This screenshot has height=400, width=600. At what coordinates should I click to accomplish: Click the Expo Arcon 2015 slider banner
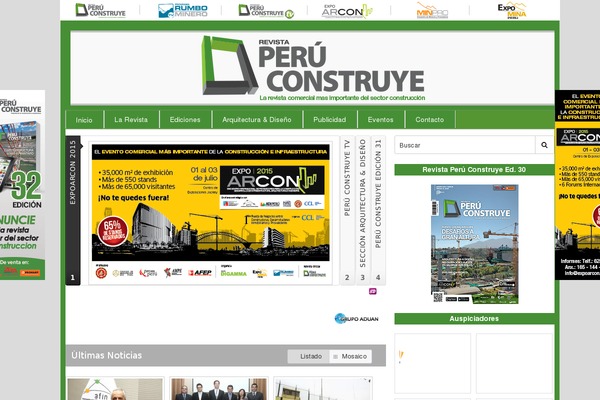click(210, 212)
